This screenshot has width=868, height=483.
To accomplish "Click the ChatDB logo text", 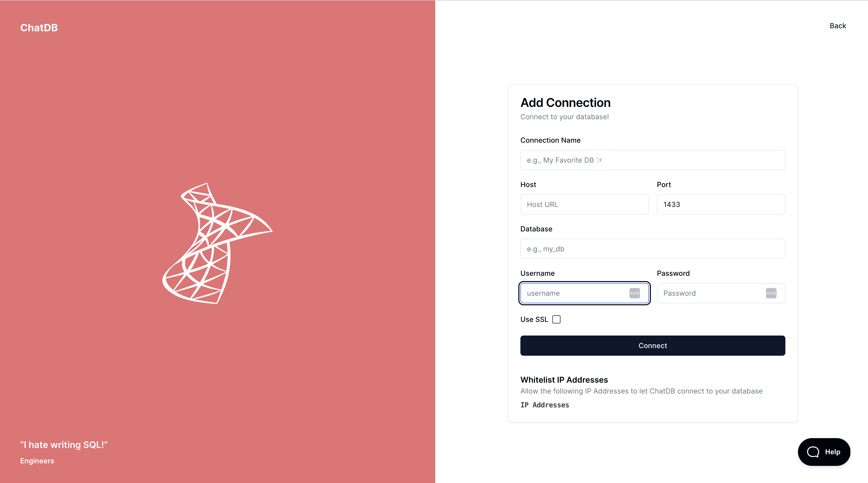I will (x=39, y=28).
